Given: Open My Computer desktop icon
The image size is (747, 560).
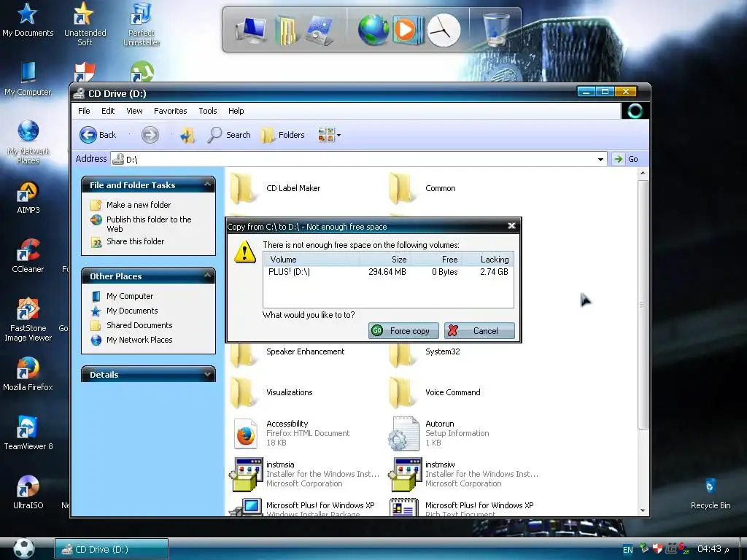Looking at the screenshot, I should 28,79.
